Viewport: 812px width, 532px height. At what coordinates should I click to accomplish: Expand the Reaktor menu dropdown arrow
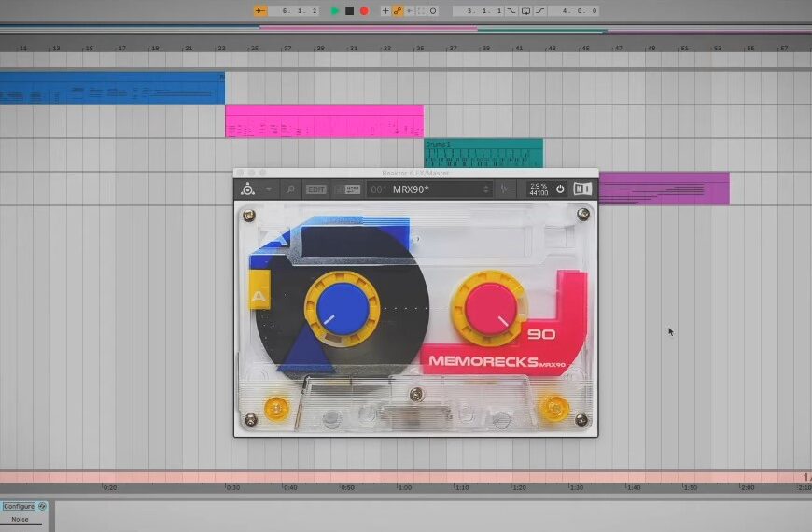pos(269,189)
